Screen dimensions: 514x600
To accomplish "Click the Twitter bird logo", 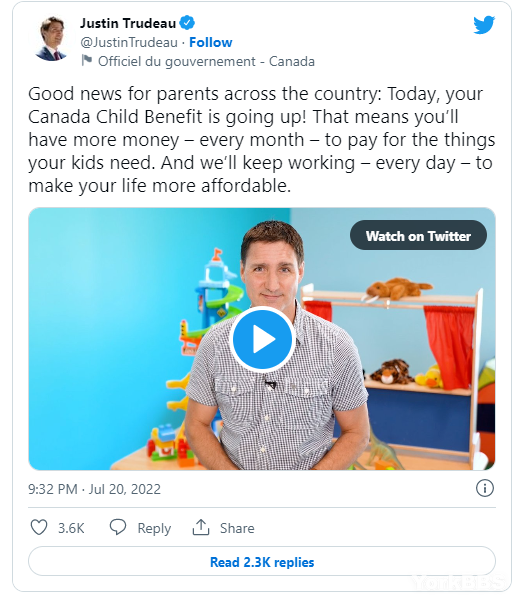I will pos(484,25).
